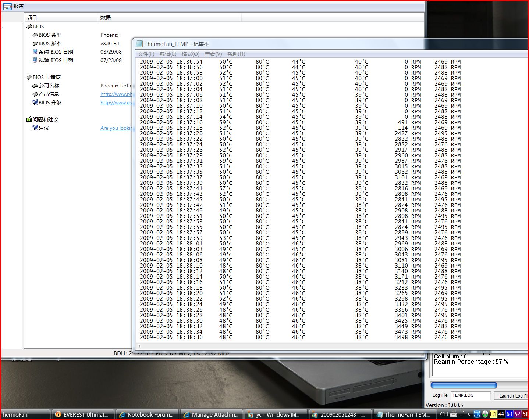Switch to Manage Attachments taskbar button
This screenshot has width=529, height=420.
[212, 414]
